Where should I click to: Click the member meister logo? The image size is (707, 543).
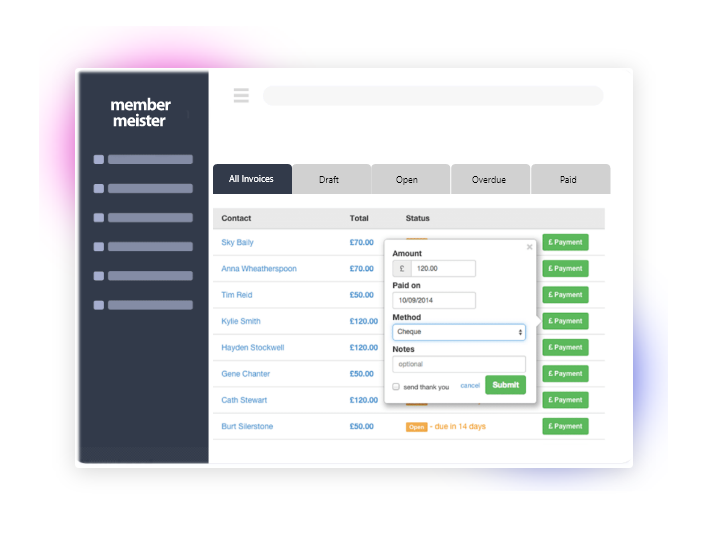141,113
